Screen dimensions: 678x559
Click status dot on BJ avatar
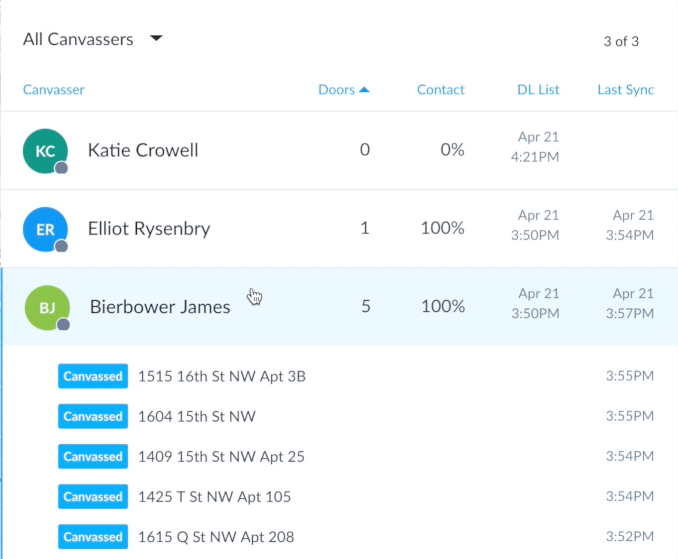click(x=63, y=324)
